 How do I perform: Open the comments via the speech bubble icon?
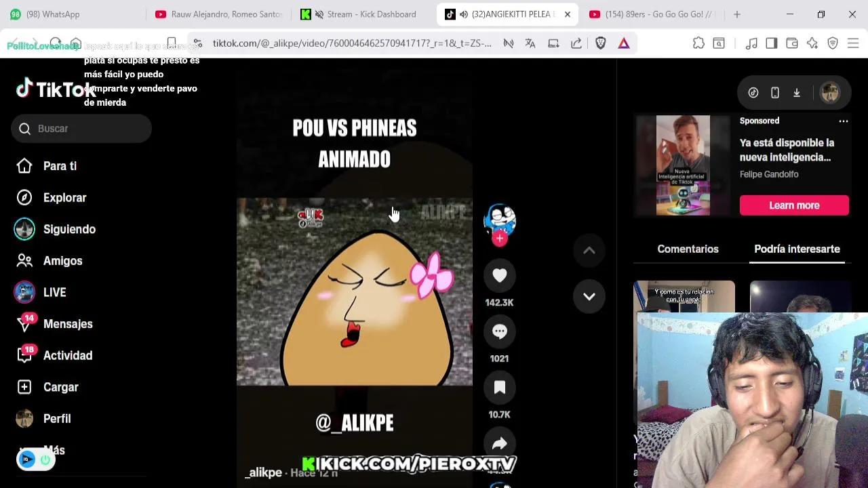tap(500, 331)
